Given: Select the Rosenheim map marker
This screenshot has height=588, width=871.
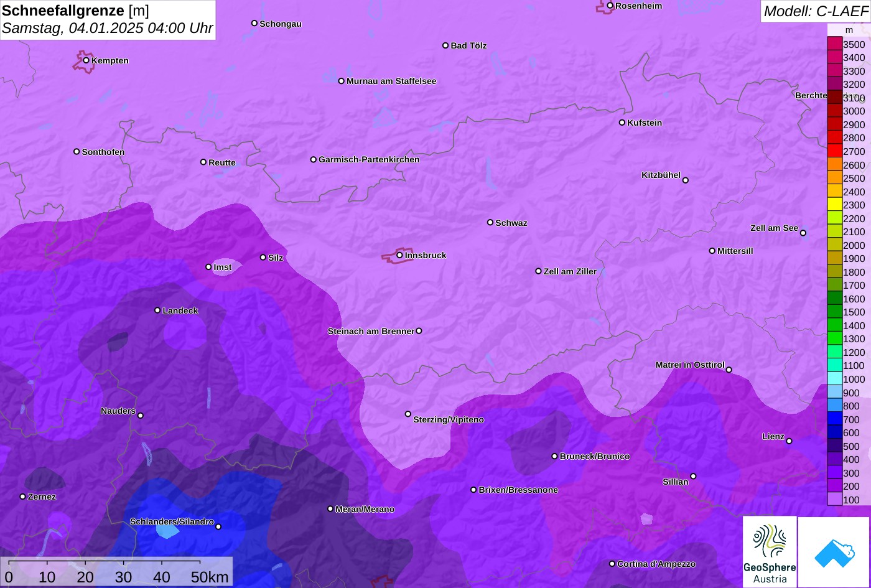Looking at the screenshot, I should pos(610,6).
